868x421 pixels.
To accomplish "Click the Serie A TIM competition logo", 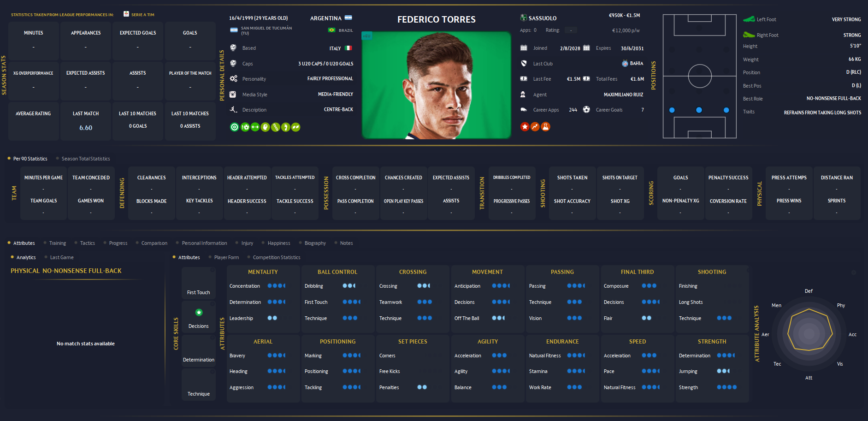I will 126,14.
